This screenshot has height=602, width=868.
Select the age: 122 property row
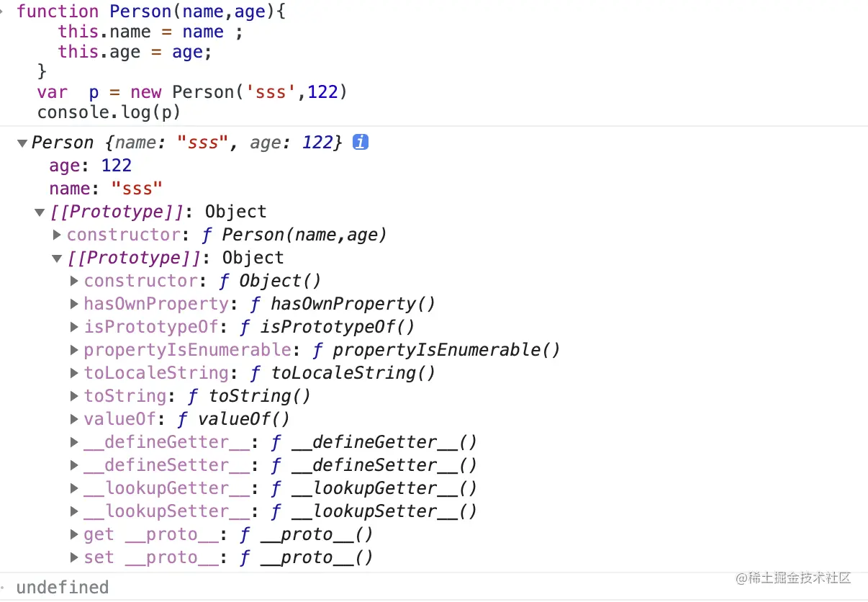click(91, 166)
